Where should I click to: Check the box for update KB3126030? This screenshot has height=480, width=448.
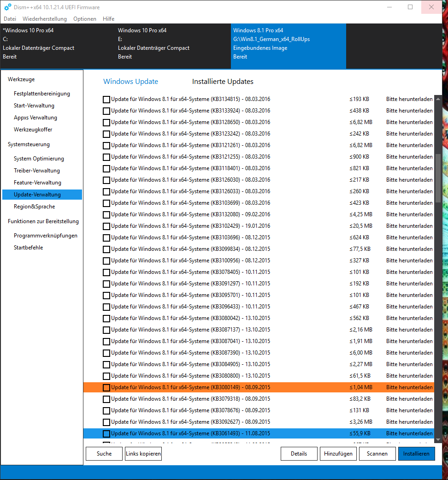(x=106, y=180)
